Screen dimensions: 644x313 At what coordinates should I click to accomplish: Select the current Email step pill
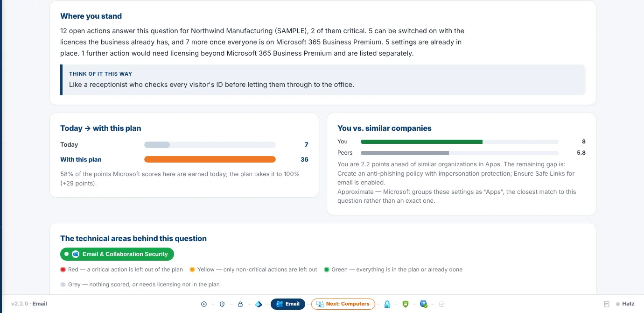[288, 304]
